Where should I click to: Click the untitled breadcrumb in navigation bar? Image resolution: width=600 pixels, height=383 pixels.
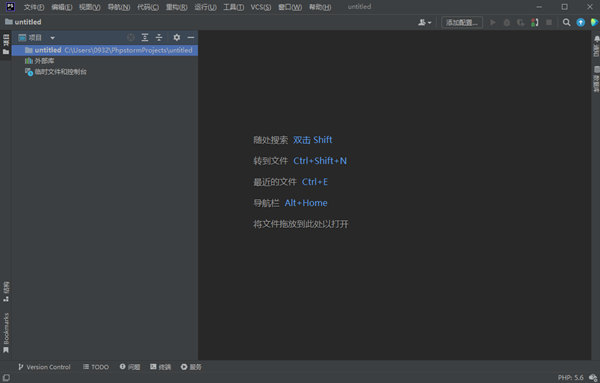(23, 22)
